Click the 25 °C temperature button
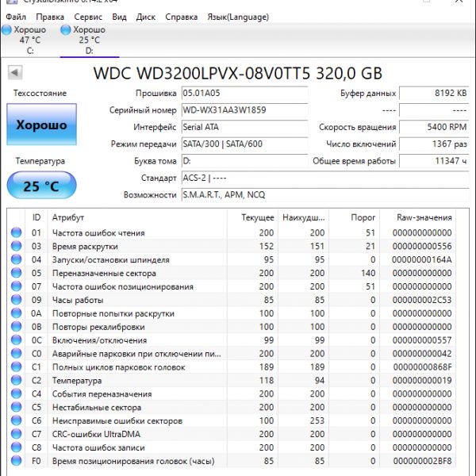This screenshot has height=476, width=476. point(41,186)
